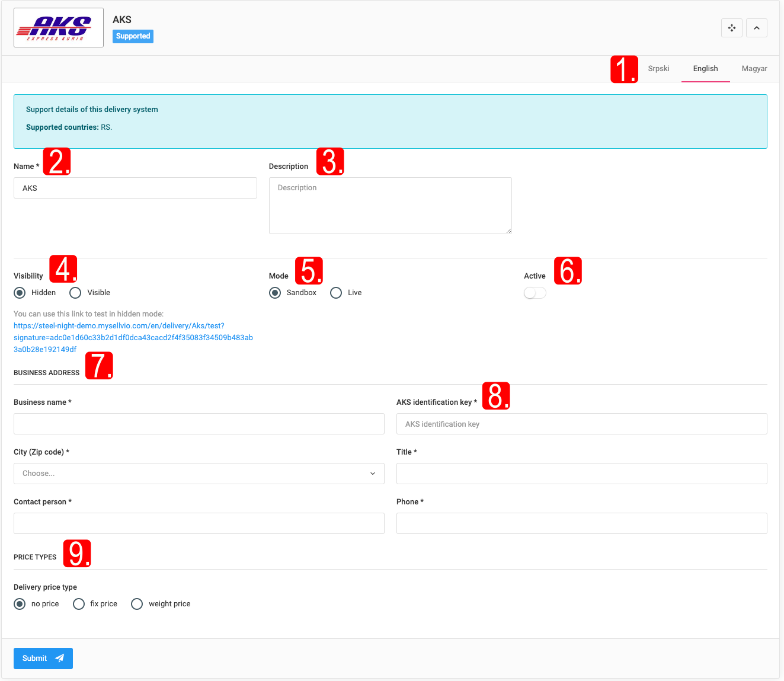Select the fix price delivery option
This screenshot has height=681, width=784.
click(x=79, y=604)
